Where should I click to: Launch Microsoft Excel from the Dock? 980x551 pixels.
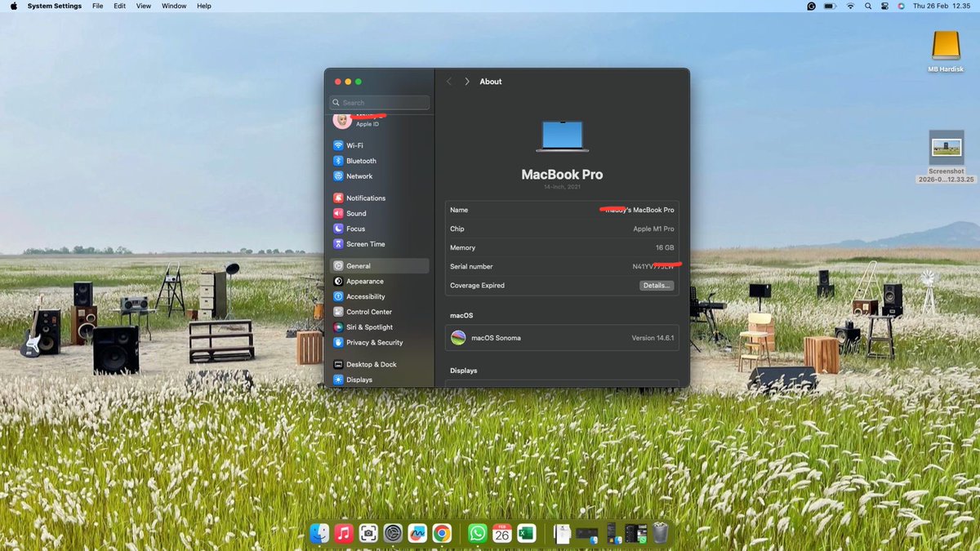[527, 533]
